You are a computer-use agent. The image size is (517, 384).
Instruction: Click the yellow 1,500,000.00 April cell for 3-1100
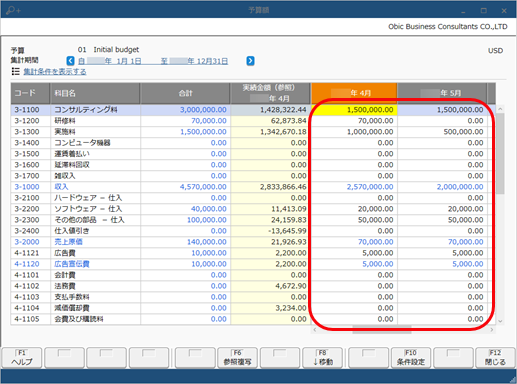[354, 110]
